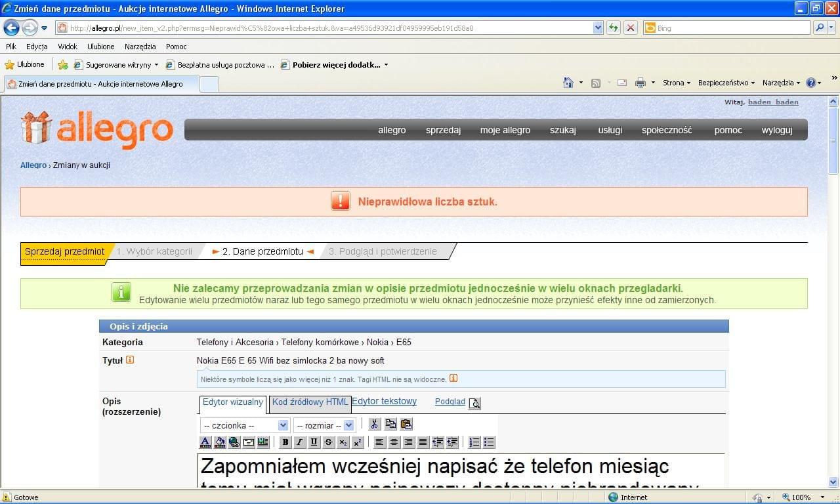Click the insert horizontal line icon
The width and height of the screenshot is (840, 504).
tap(249, 442)
